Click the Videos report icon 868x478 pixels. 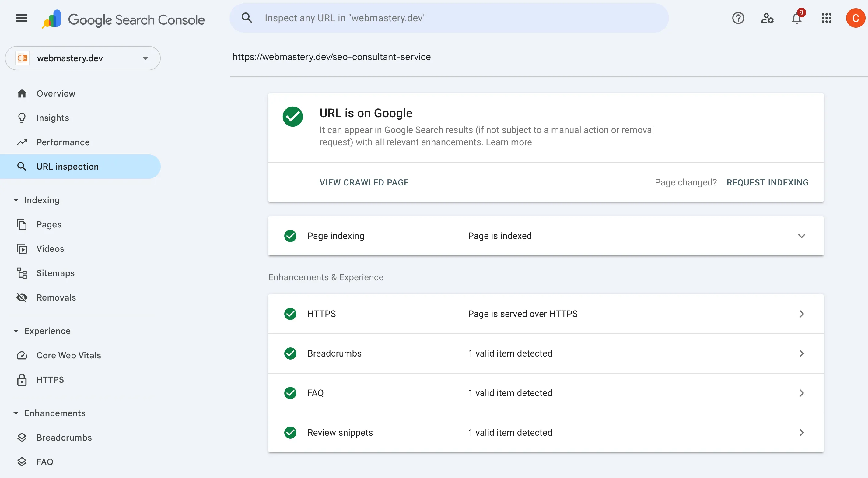click(22, 248)
